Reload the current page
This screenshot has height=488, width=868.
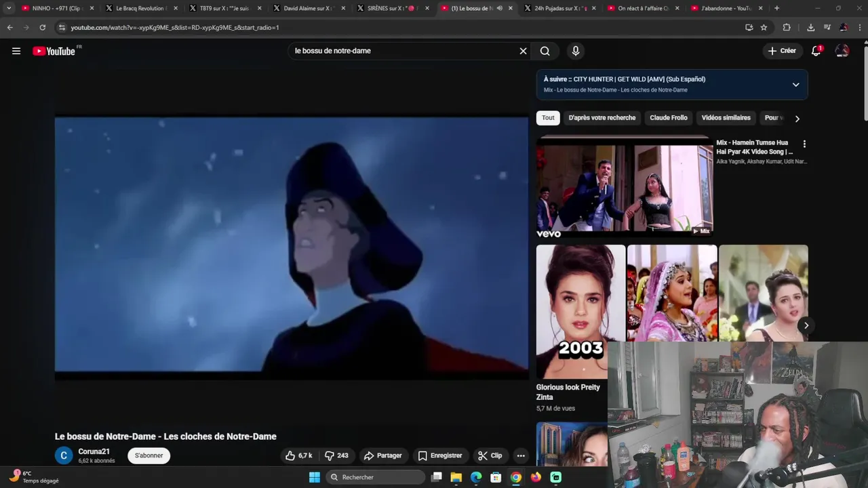coord(42,27)
